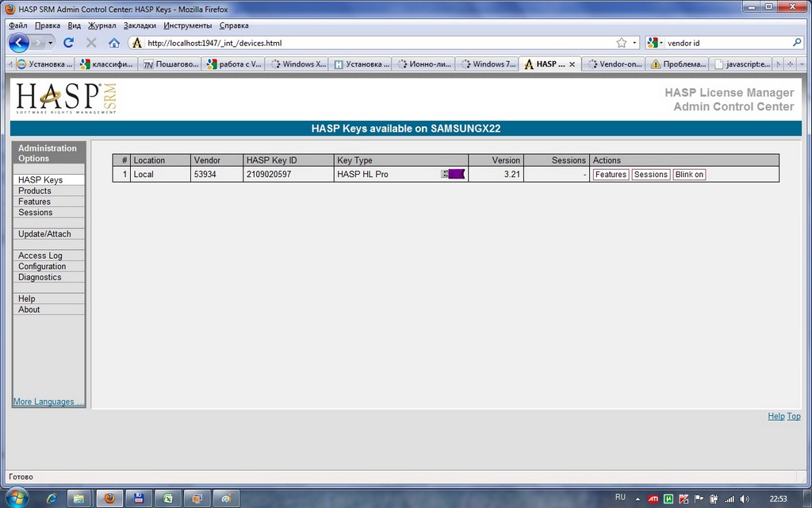Screen dimensions: 812x508
Task: Open Internet Explorer from the taskbar
Action: [52, 498]
